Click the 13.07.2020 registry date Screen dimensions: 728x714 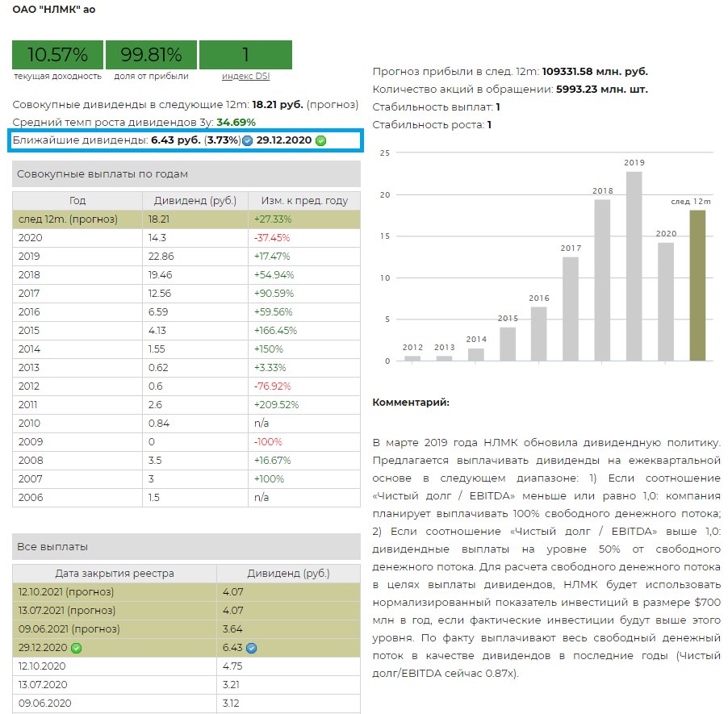[x=43, y=685]
